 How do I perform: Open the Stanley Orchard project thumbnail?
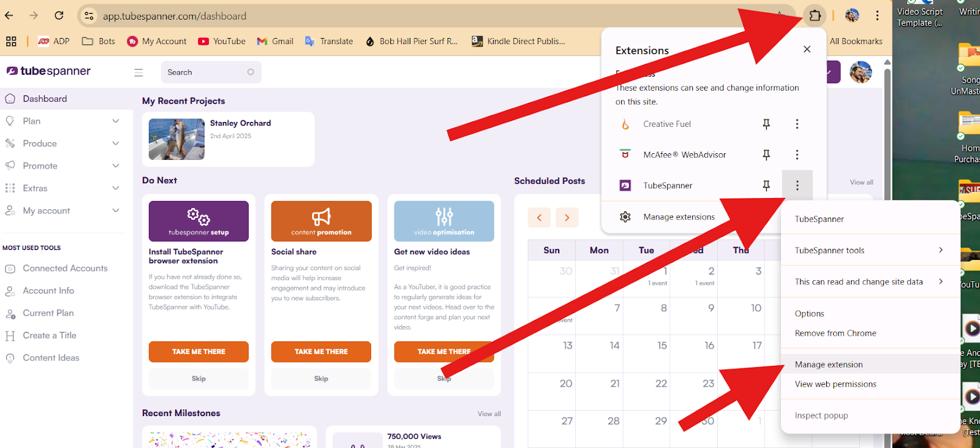(176, 139)
